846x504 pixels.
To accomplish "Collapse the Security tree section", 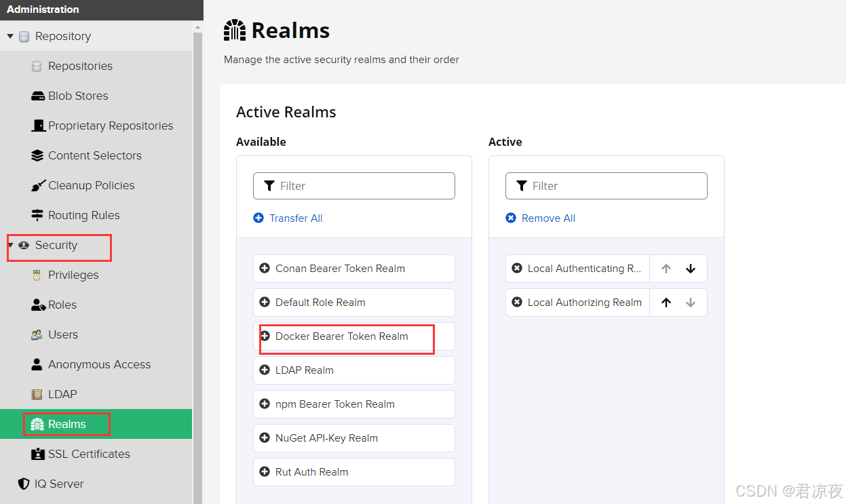I will 10,245.
